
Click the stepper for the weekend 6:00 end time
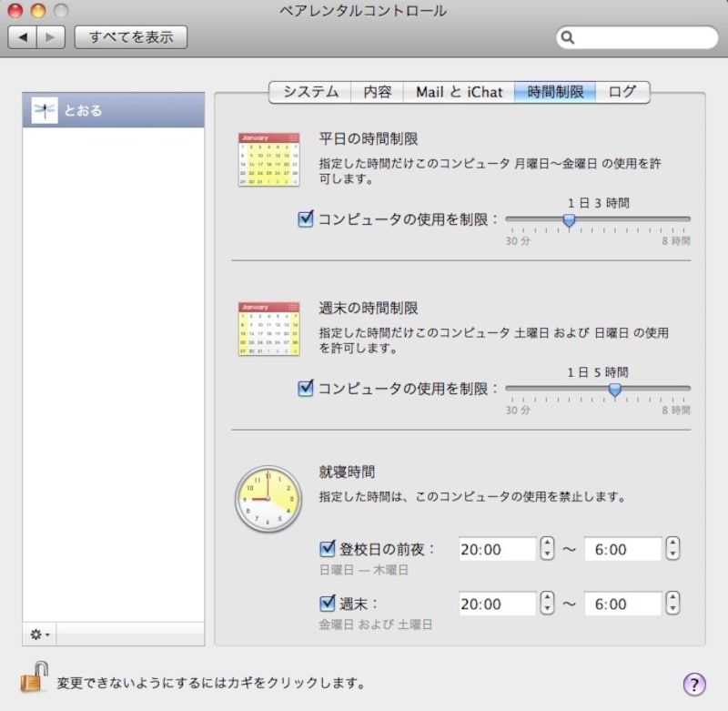click(672, 603)
